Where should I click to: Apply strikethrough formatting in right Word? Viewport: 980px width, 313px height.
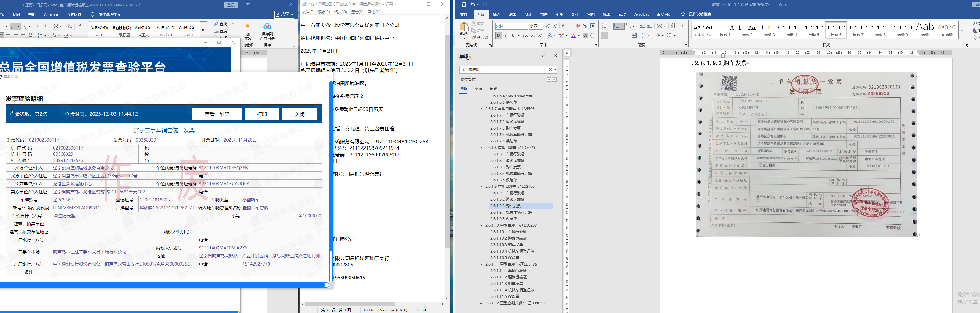point(525,35)
